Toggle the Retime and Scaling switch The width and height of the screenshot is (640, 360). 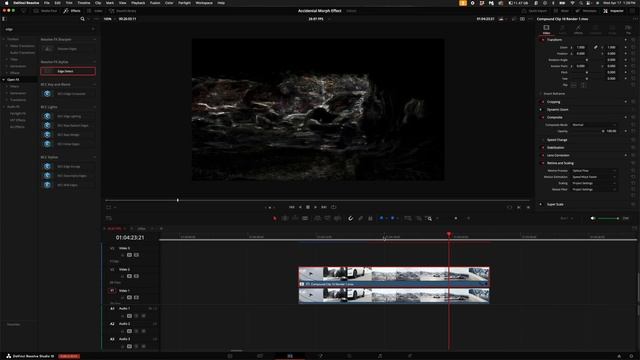(x=542, y=163)
